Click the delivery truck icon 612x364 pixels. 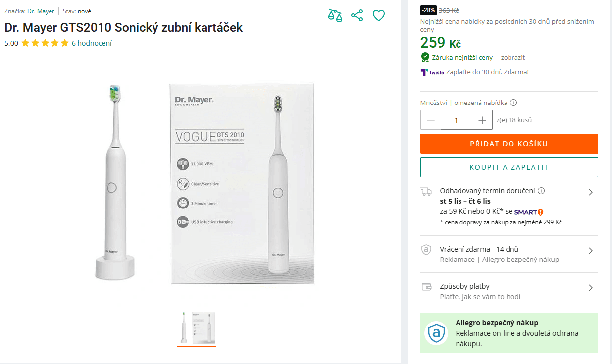click(426, 192)
